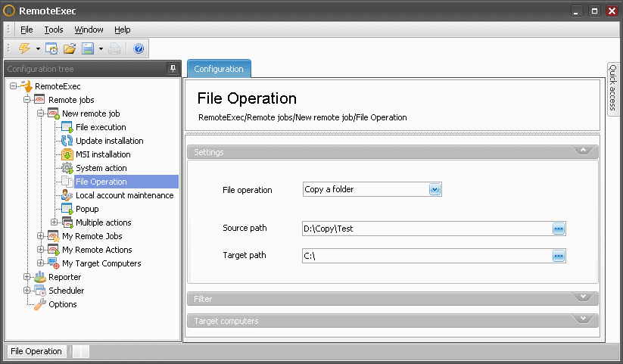This screenshot has height=364, width=623.
Task: Open the Quick access side tab
Action: tap(612, 89)
